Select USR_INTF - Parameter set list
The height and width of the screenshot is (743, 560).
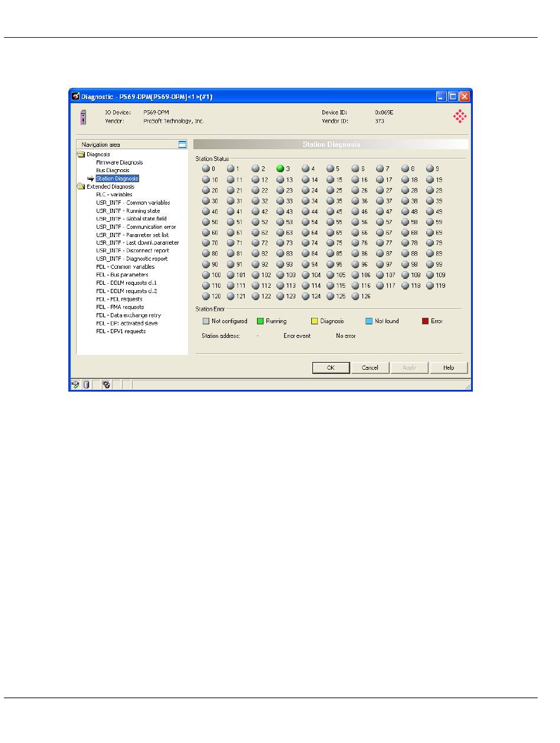point(133,235)
